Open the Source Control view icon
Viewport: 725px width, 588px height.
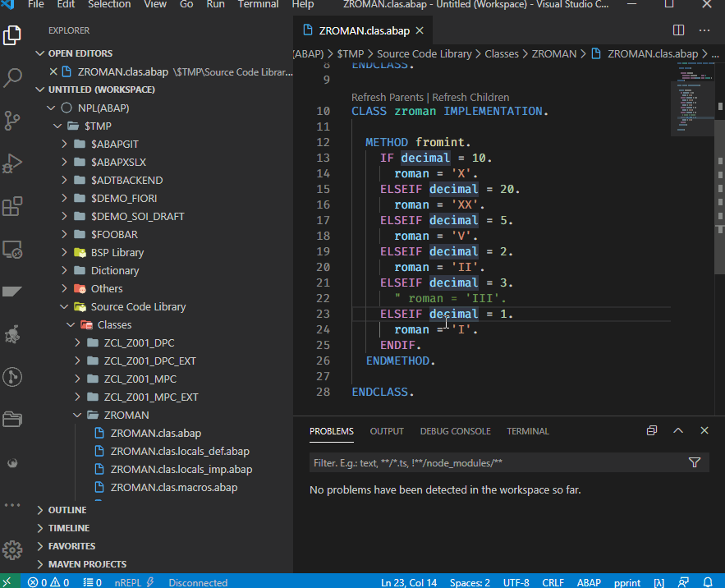(x=12, y=121)
